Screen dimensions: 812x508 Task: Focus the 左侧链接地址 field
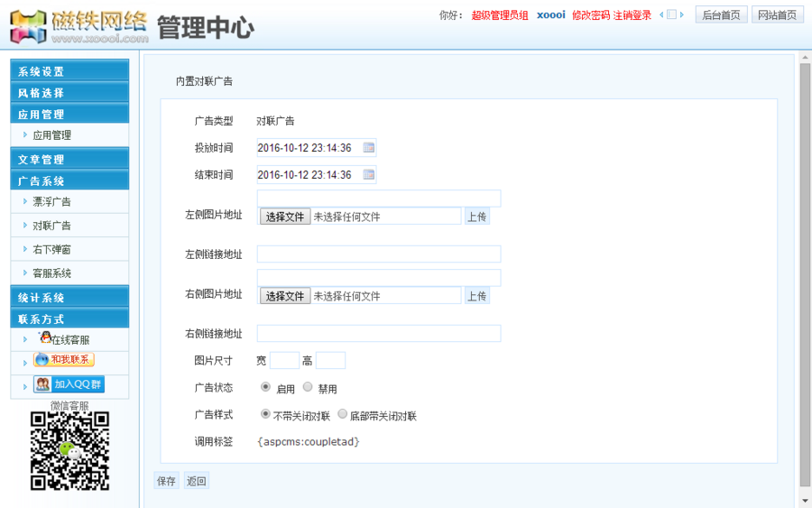(379, 254)
